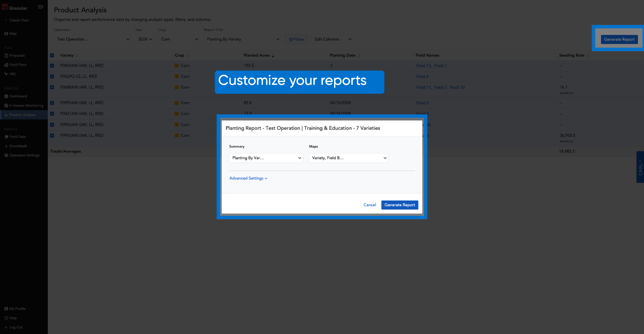Viewport: 644px width, 334px height.
Task: Click top-right Generate Report button
Action: 619,40
